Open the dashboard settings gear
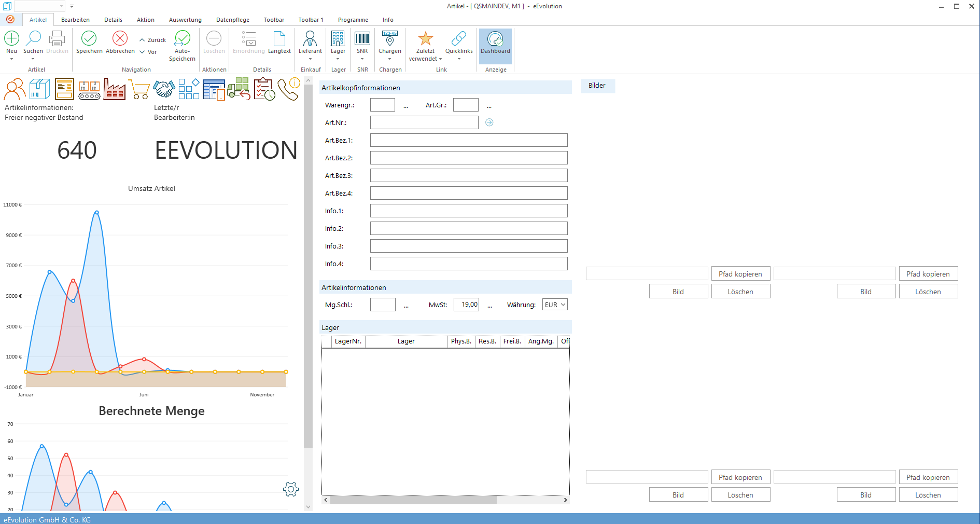The height and width of the screenshot is (524, 980). (291, 489)
